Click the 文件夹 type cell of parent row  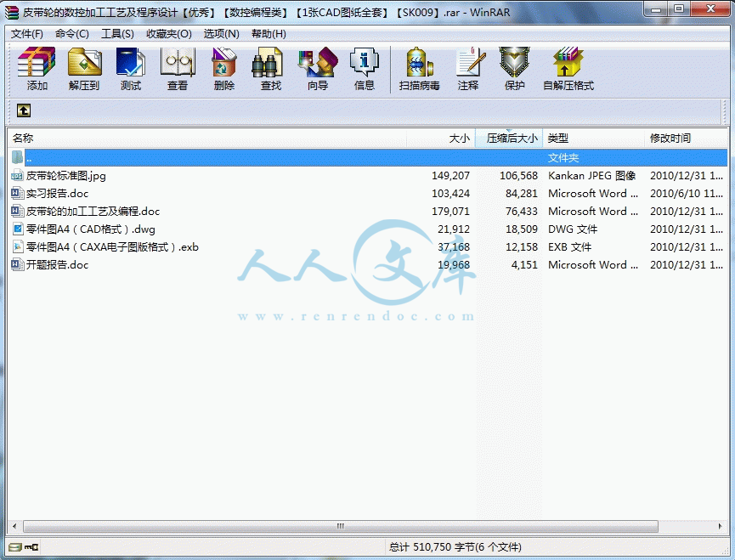point(563,158)
